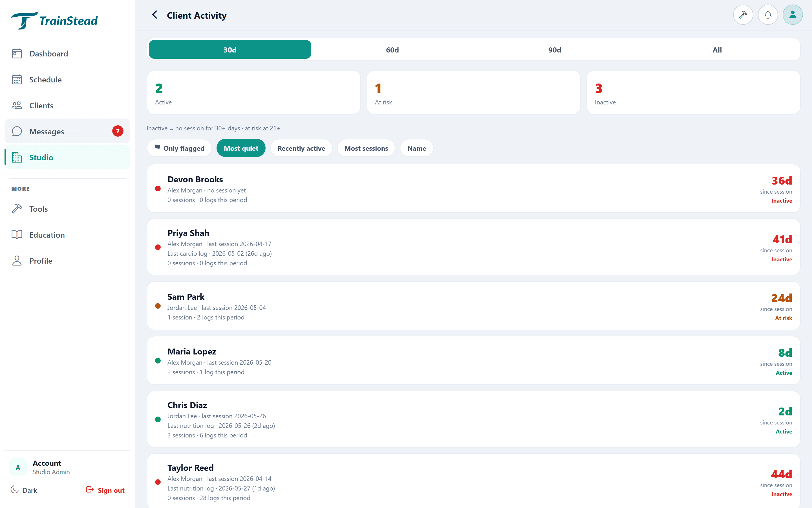Click 44d since session value

coord(781,474)
